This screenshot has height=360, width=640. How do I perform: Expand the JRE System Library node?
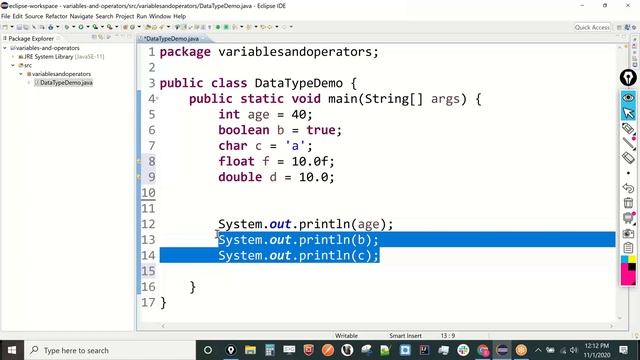click(x=13, y=57)
